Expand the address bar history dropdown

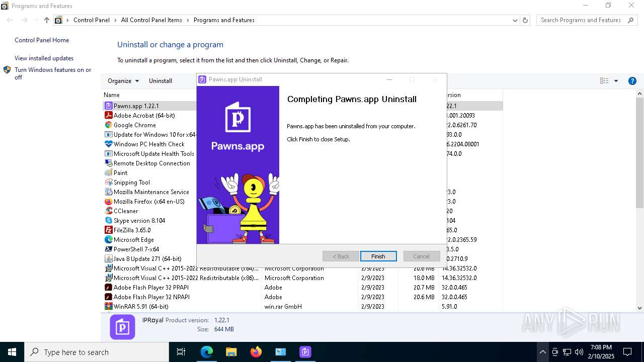click(515, 20)
